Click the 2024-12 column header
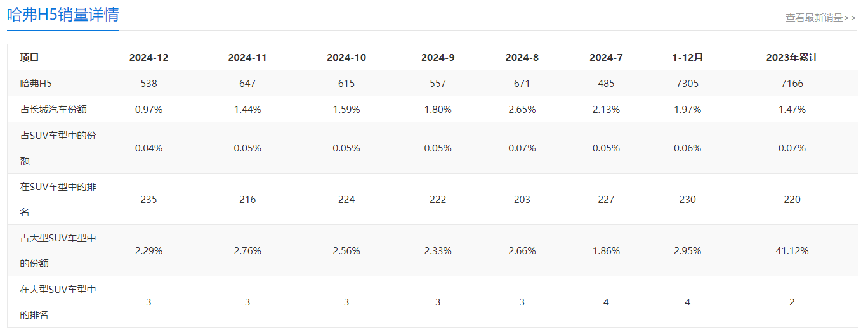The height and width of the screenshot is (334, 868). tap(149, 58)
